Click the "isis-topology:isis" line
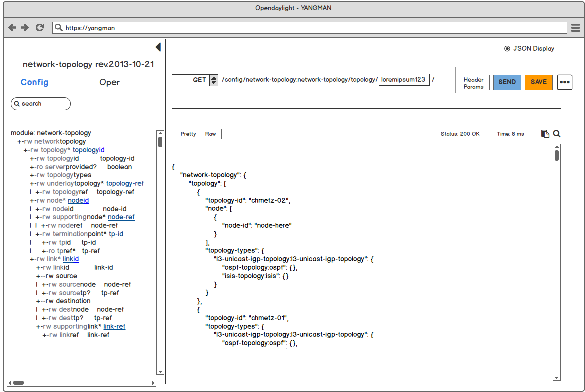The height and width of the screenshot is (392, 585). click(x=255, y=276)
